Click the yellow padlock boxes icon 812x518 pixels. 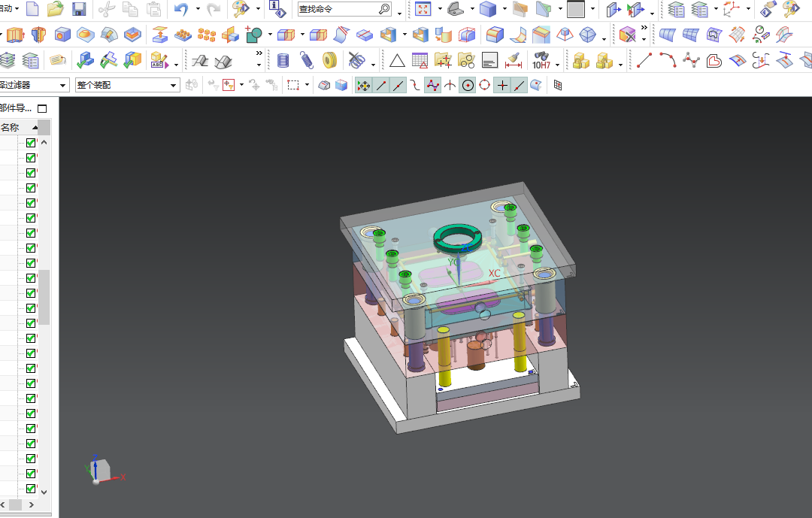click(x=581, y=61)
